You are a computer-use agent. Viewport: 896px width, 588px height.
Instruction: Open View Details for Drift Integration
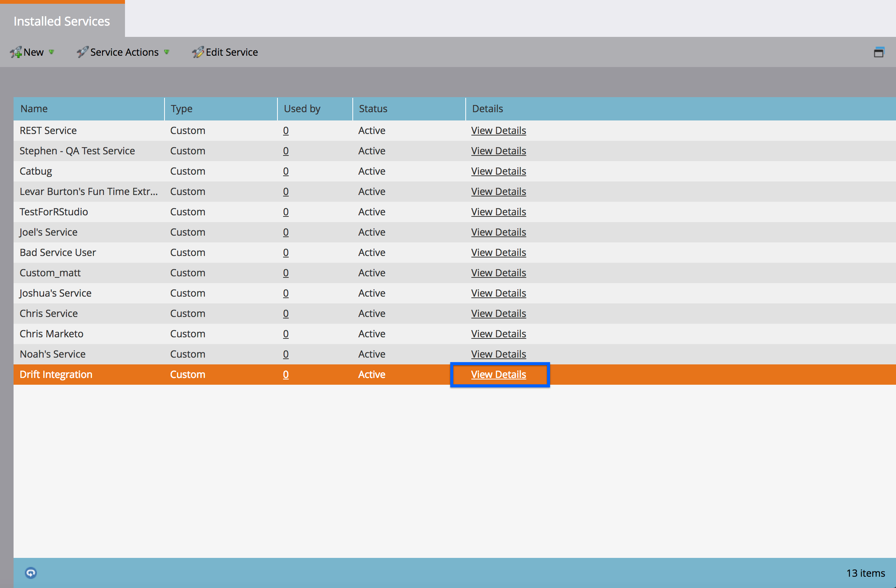(x=498, y=375)
